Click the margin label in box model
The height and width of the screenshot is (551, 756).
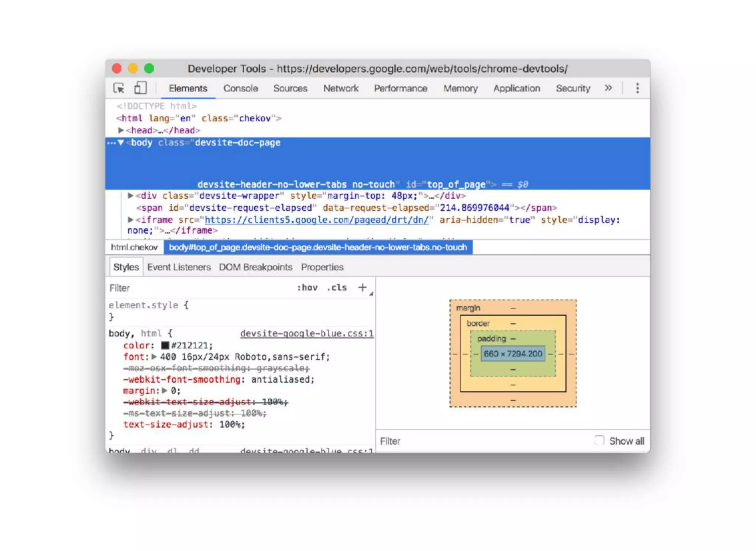pos(468,308)
